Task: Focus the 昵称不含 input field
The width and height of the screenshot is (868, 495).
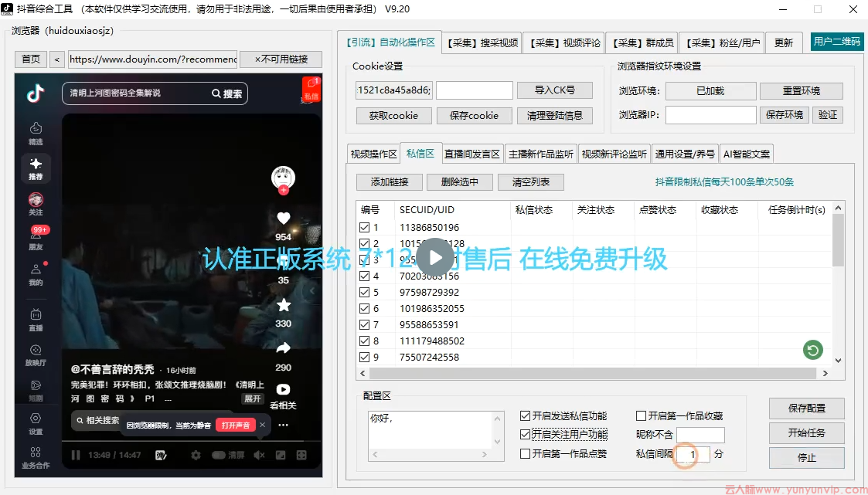Action: click(700, 435)
